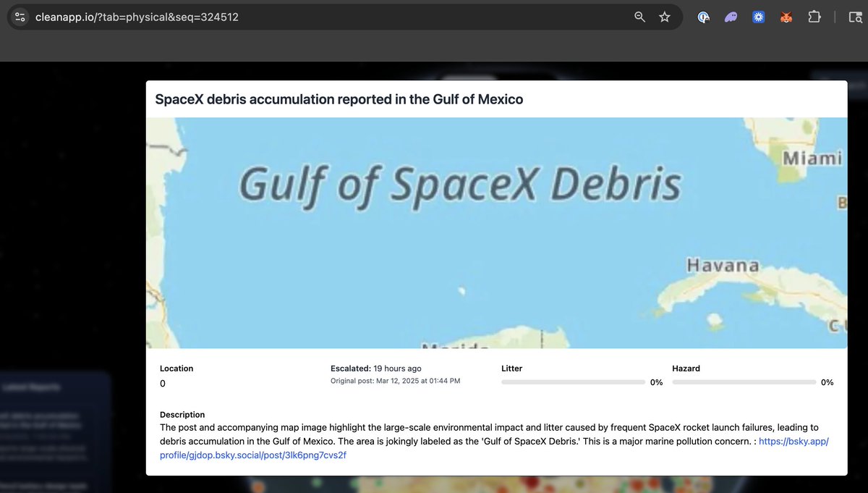Click the 0% value beside Litter bar

click(x=656, y=382)
